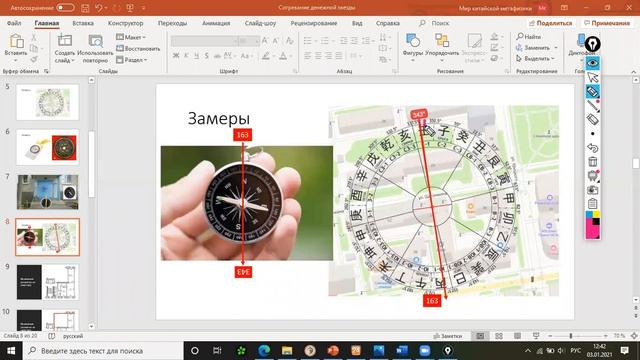Select slide 9 thumbnail
640x360 pixels.
pos(48,282)
